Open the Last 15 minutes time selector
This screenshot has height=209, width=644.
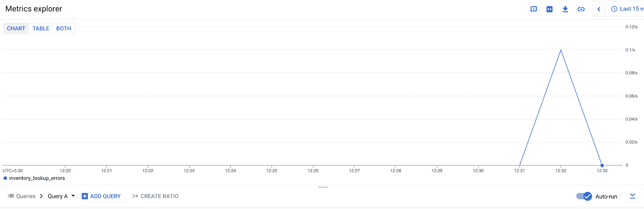pos(627,9)
